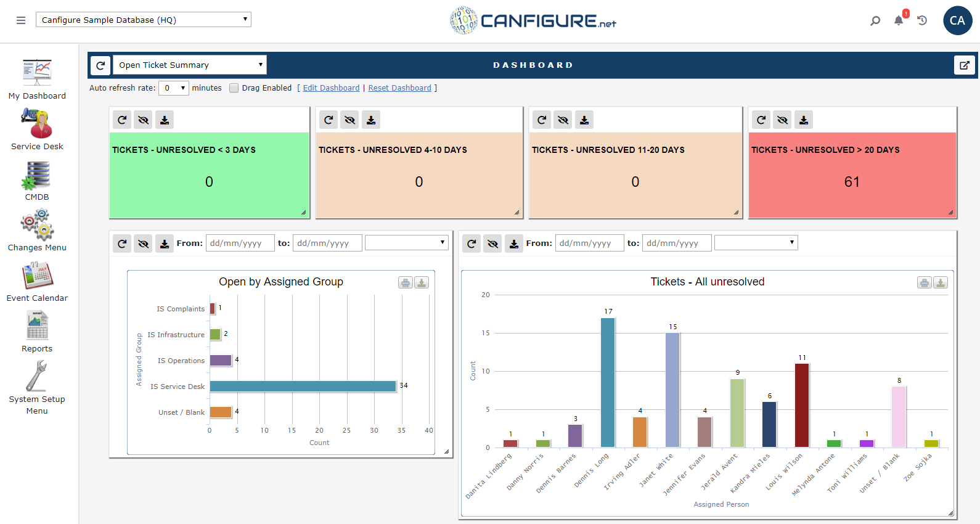The width and height of the screenshot is (980, 524).
Task: Hide the Unresolved < 3 Days tile
Action: pos(144,120)
